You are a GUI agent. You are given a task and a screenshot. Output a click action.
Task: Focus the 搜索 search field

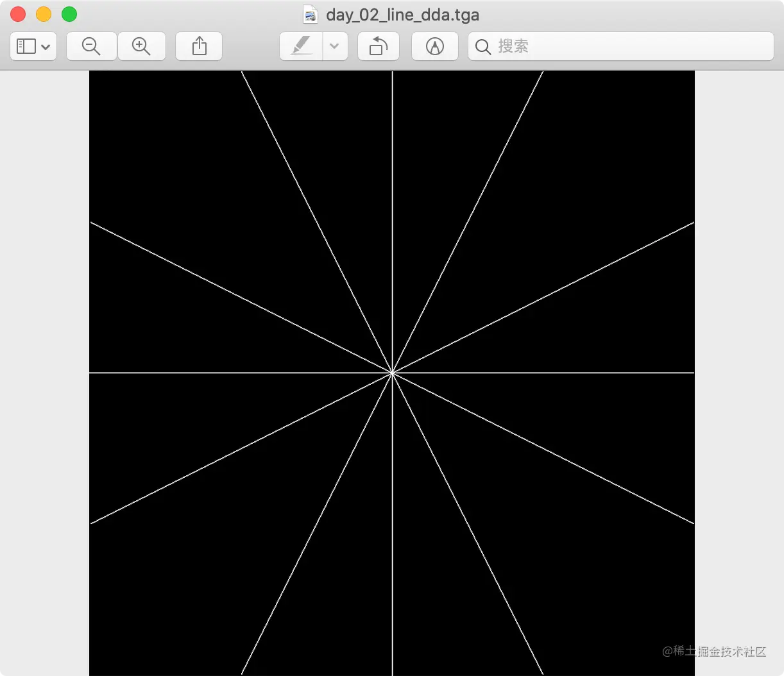click(x=621, y=46)
